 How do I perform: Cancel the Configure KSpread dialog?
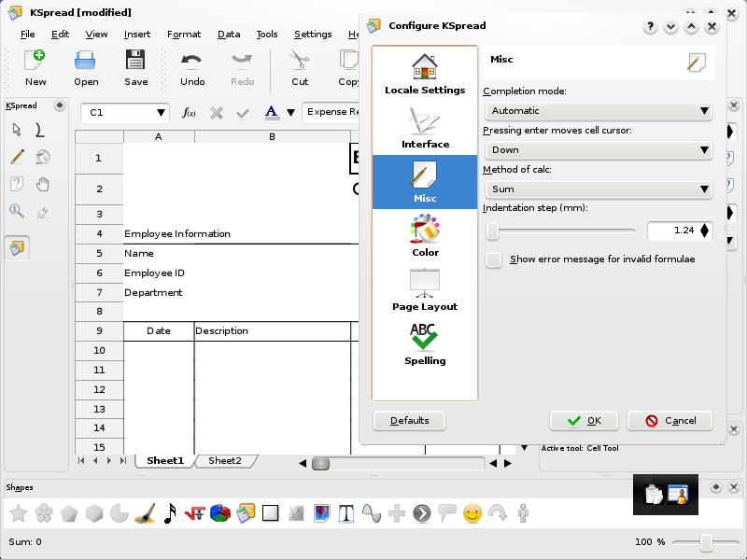point(670,421)
